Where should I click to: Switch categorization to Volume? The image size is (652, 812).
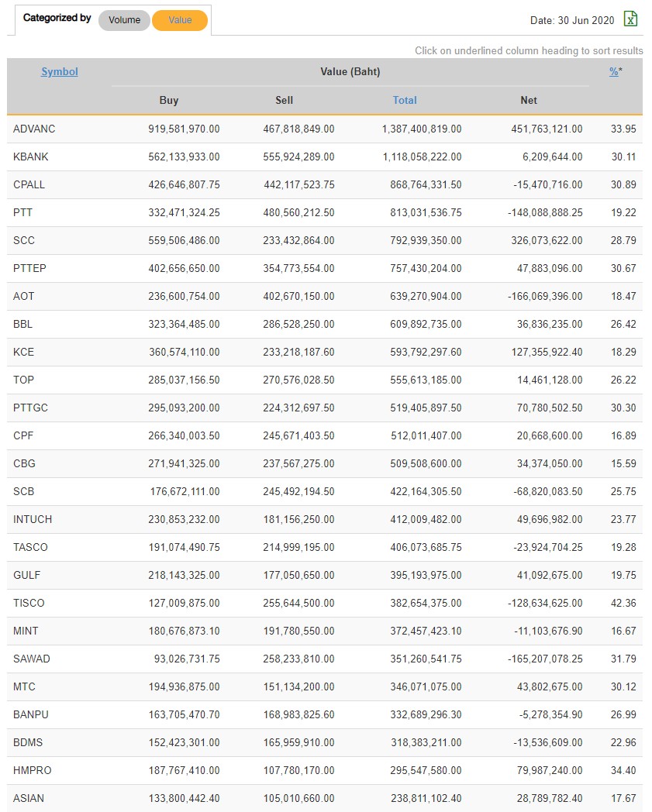[124, 20]
